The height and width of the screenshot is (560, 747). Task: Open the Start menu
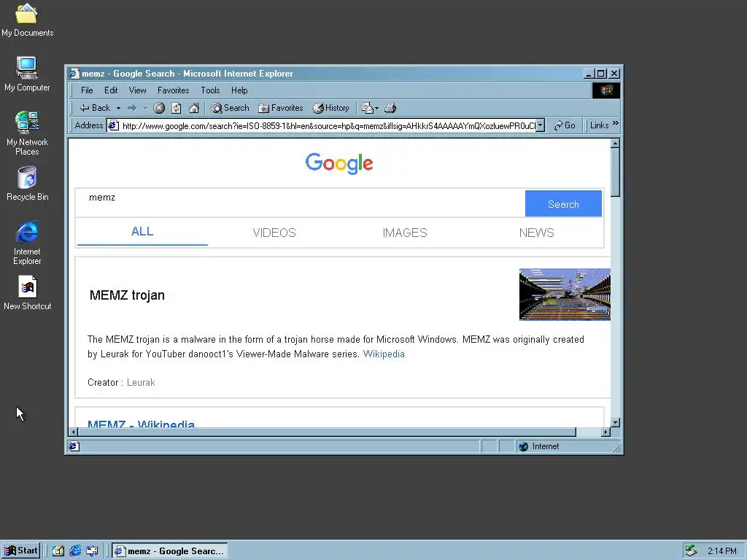point(21,551)
